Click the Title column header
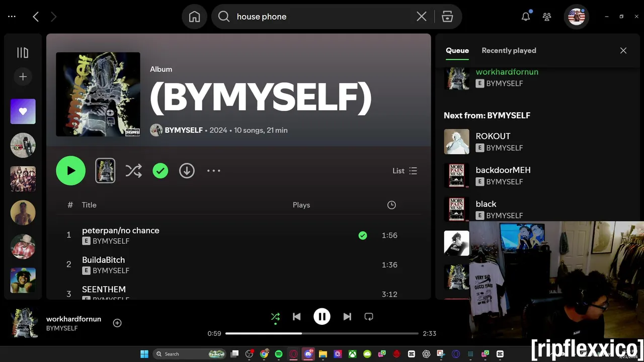This screenshot has width=644, height=362. click(x=89, y=205)
